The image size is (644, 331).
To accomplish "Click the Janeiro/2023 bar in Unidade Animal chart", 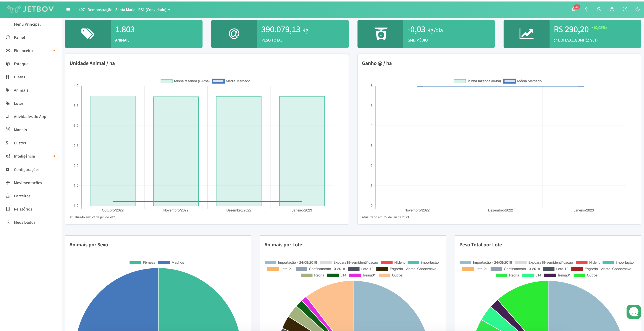I will click(x=302, y=151).
